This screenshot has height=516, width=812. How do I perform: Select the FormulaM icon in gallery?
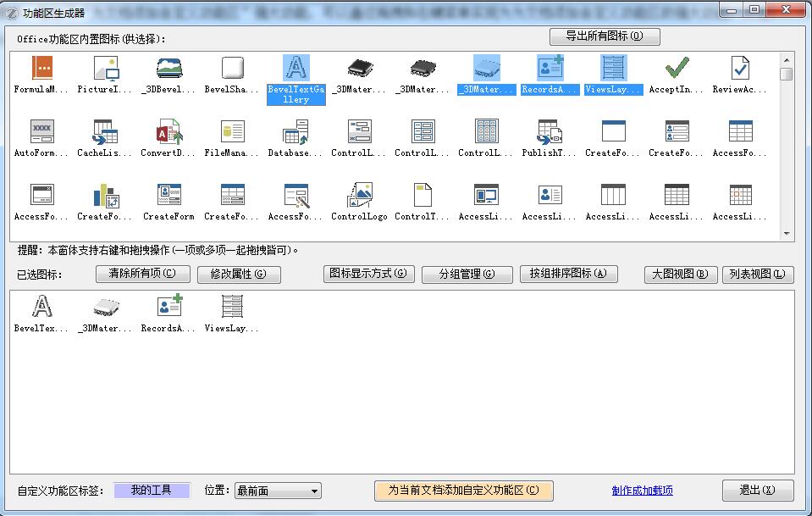[x=41, y=69]
